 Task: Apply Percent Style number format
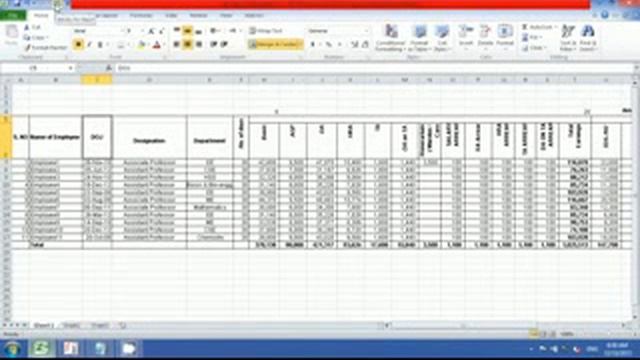click(x=329, y=44)
